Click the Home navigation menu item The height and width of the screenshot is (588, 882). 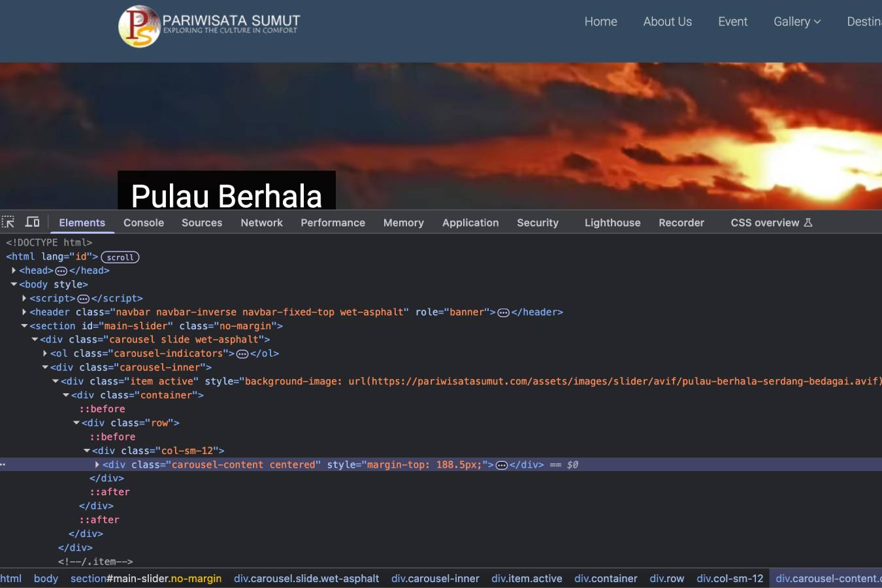(600, 22)
